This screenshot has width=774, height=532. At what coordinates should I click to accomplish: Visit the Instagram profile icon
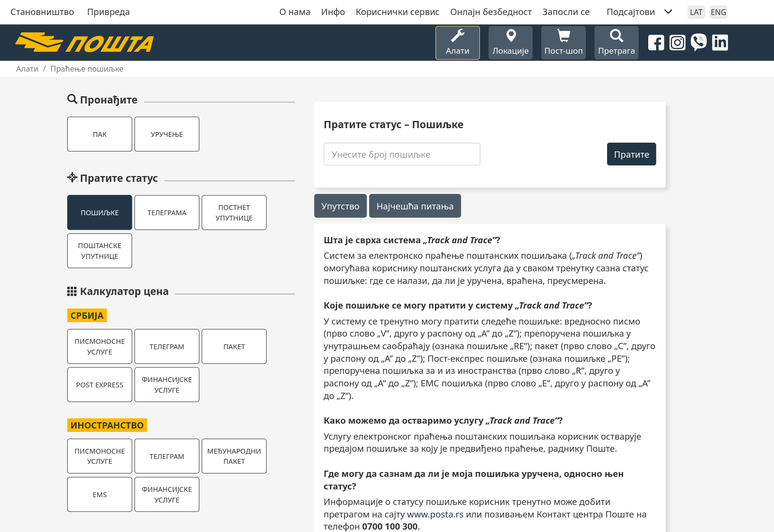(677, 43)
